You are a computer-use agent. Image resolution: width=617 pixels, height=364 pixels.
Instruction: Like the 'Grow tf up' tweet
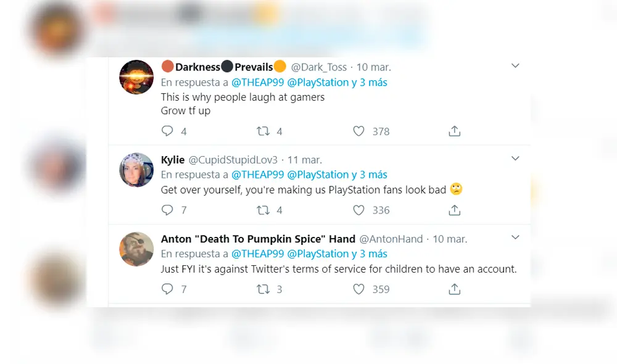click(x=359, y=131)
